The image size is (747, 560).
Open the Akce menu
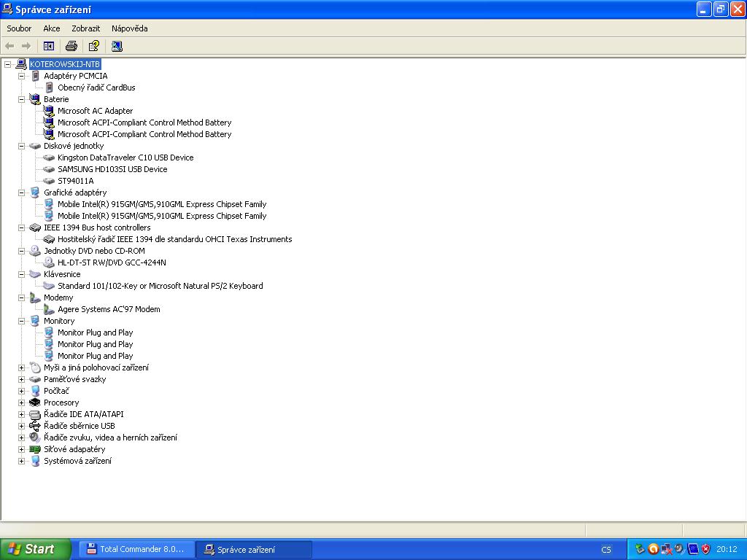(x=52, y=28)
